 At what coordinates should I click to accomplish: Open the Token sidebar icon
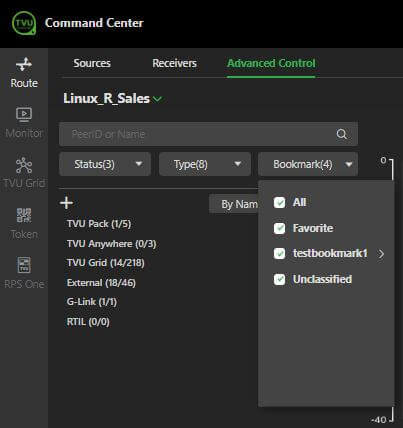point(24,215)
